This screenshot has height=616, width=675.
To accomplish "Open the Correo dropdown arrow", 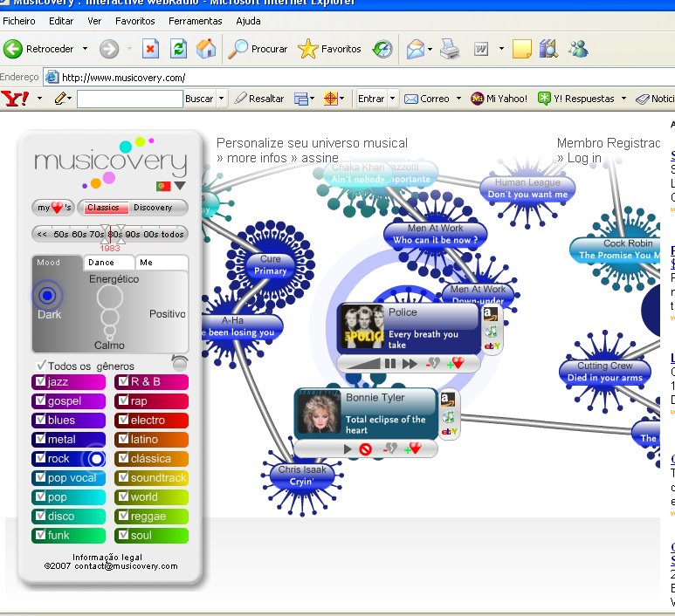I will [x=459, y=99].
